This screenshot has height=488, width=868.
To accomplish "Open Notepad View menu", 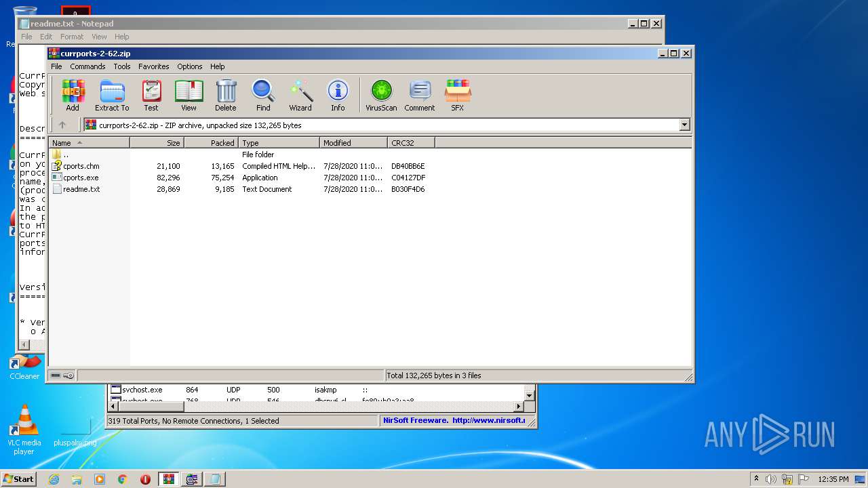I will 99,37.
